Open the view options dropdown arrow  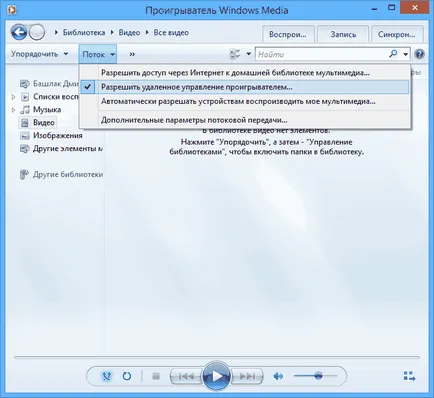coord(248,54)
